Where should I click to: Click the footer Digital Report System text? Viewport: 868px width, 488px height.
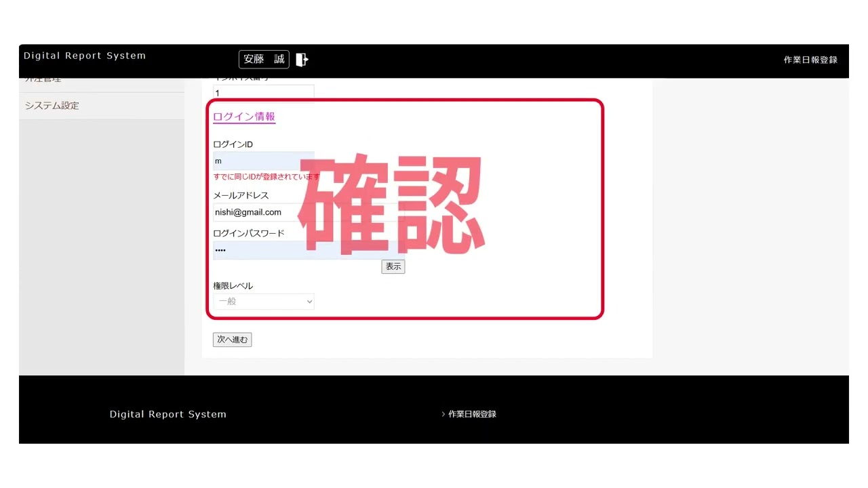pos(168,414)
